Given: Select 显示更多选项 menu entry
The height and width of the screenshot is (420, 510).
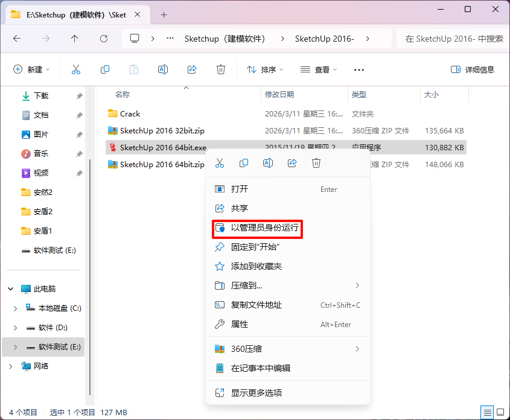Looking at the screenshot, I should click(x=287, y=393).
